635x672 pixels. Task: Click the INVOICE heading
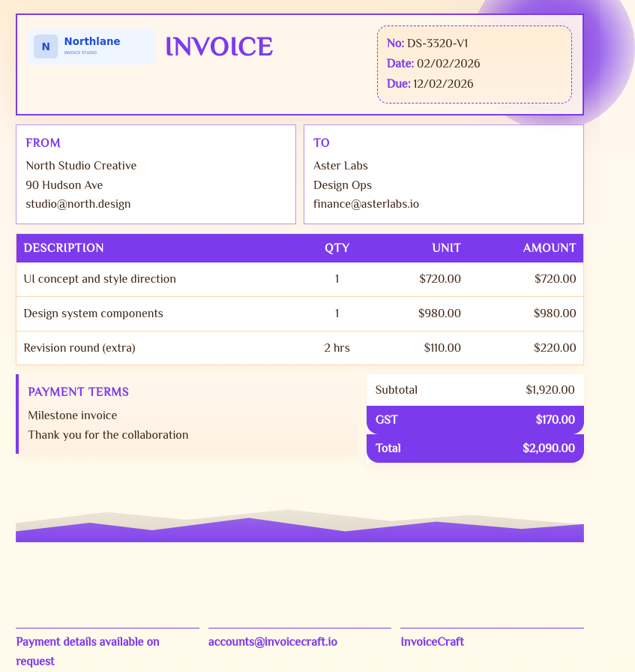(219, 46)
